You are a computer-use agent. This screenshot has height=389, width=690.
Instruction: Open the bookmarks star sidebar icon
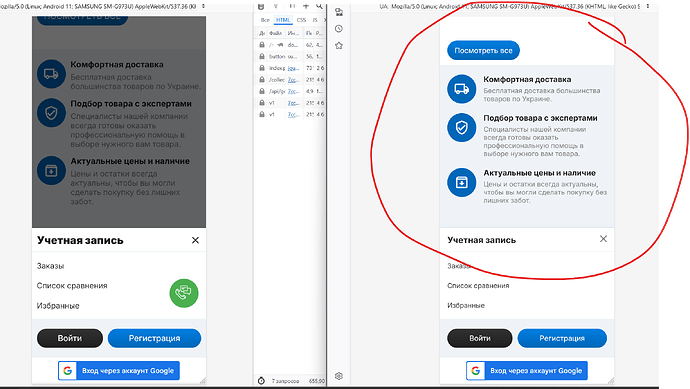click(x=339, y=45)
